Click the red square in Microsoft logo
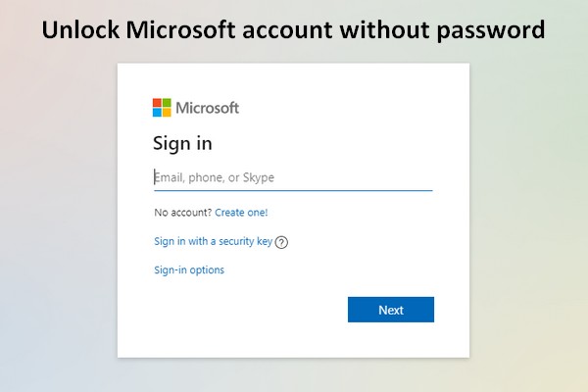The height and width of the screenshot is (392, 588). coord(157,103)
